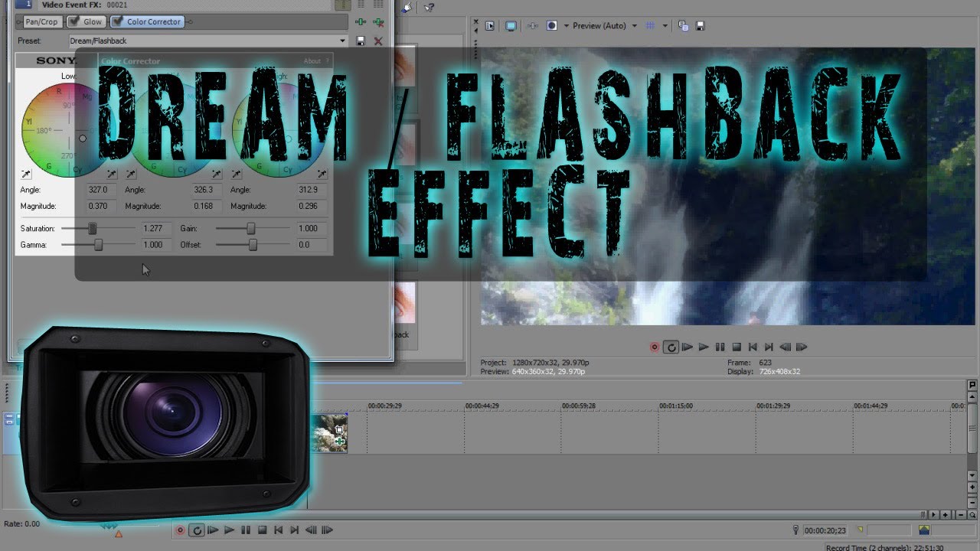Screen dimensions: 980x551
Task: Click the Low color wheel control point
Action: [83, 139]
